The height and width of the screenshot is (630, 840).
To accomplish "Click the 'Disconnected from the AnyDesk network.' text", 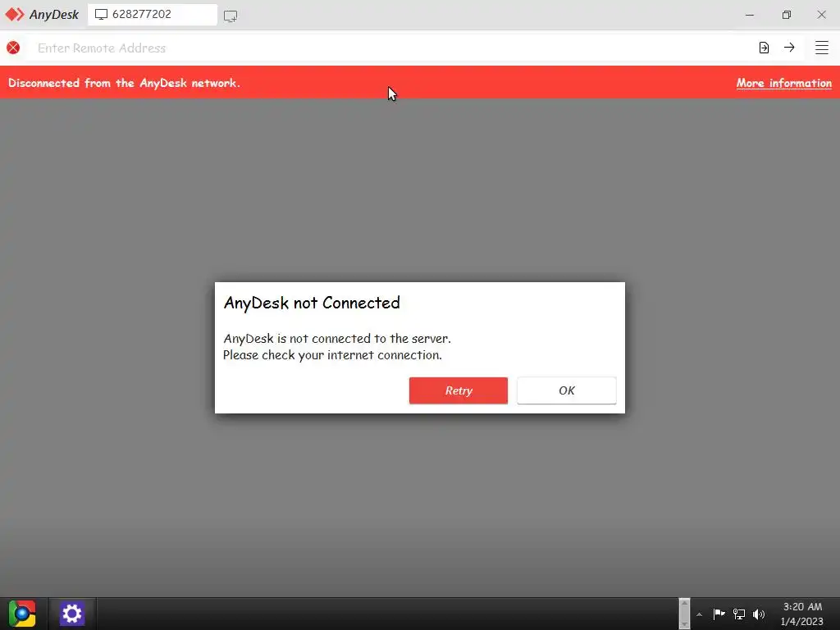I will click(x=125, y=83).
